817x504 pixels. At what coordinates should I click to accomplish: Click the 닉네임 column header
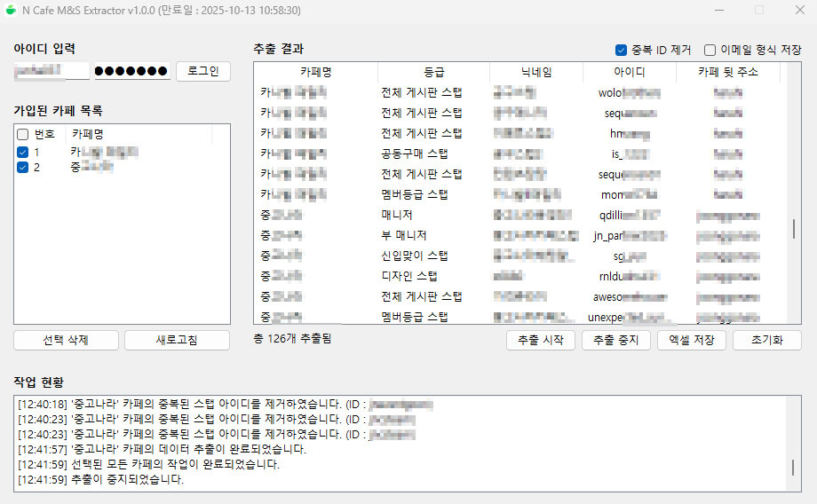[x=535, y=72]
